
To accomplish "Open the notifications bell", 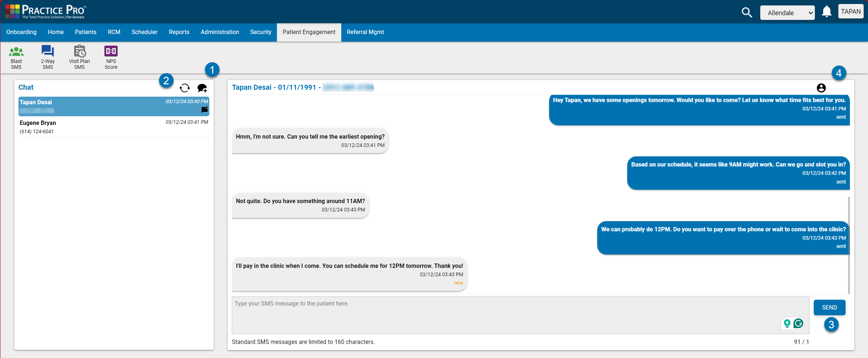I will point(827,11).
